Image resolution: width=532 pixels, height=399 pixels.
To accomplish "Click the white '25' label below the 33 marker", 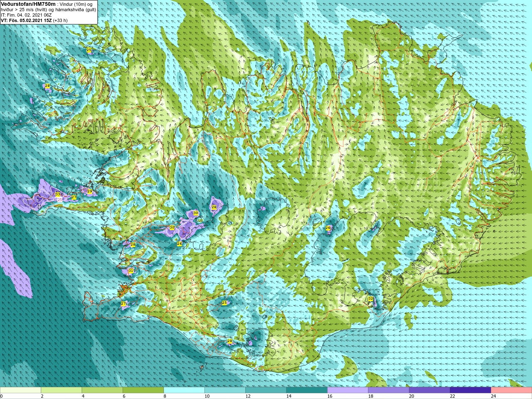I will (59, 200).
